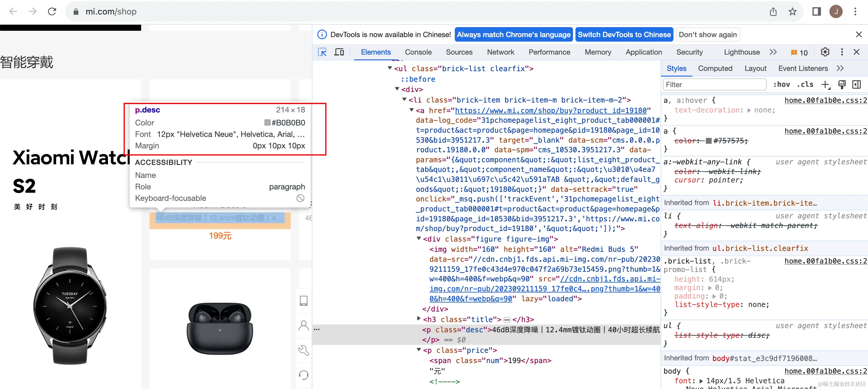
Task: Open home.00fa1b0e.css link for a:hover rule
Action: (825, 100)
